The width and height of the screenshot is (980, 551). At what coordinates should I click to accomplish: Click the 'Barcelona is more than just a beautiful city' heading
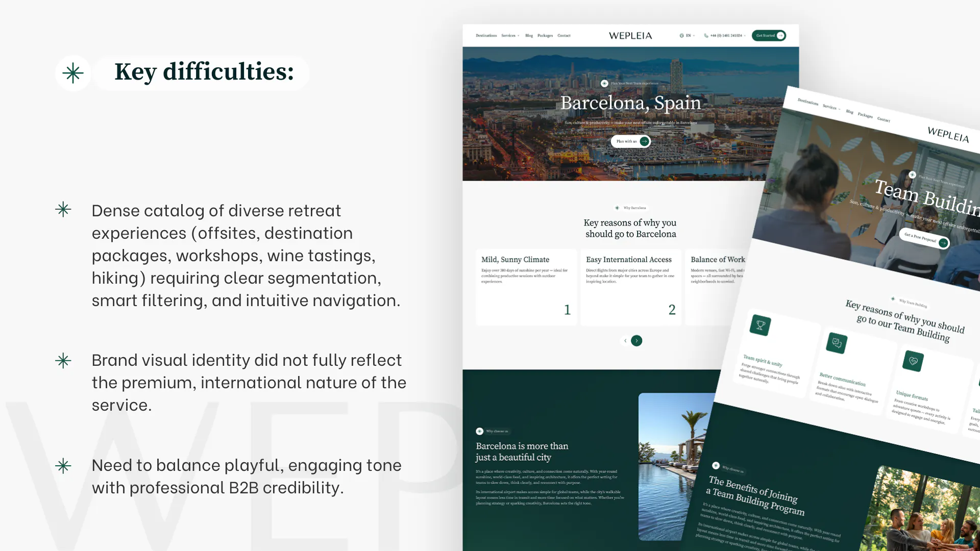pyautogui.click(x=522, y=452)
